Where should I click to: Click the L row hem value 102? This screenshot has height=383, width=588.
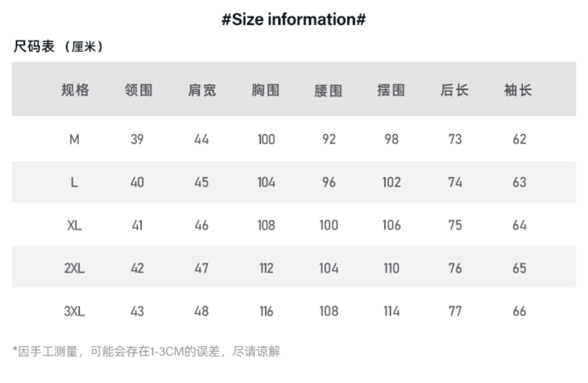click(x=392, y=182)
